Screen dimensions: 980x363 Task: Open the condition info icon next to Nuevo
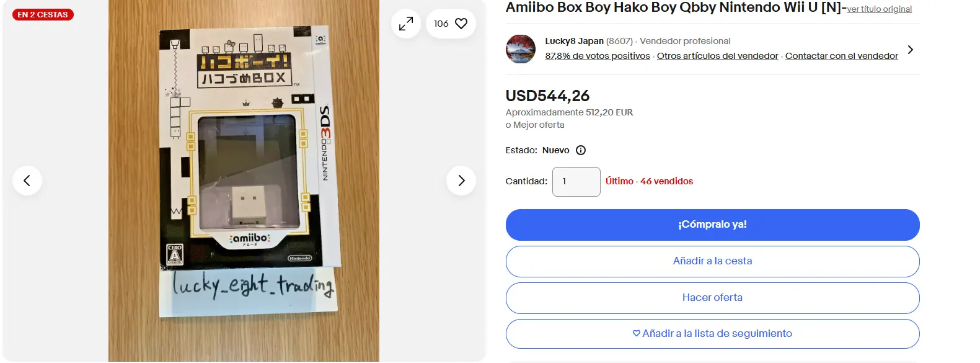[x=581, y=150]
